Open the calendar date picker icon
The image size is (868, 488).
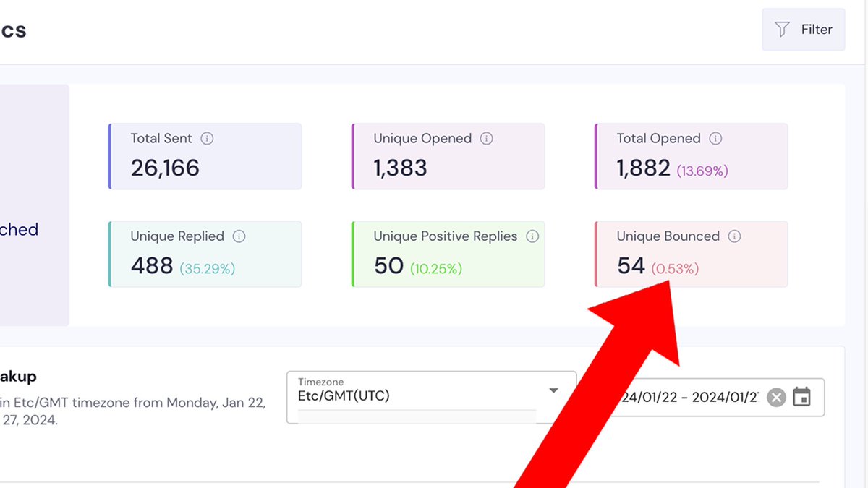point(801,397)
